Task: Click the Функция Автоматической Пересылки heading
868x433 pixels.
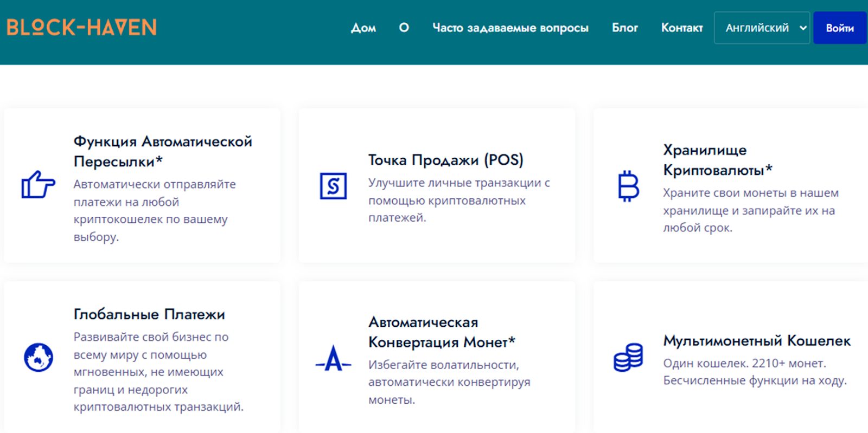Action: pos(163,151)
